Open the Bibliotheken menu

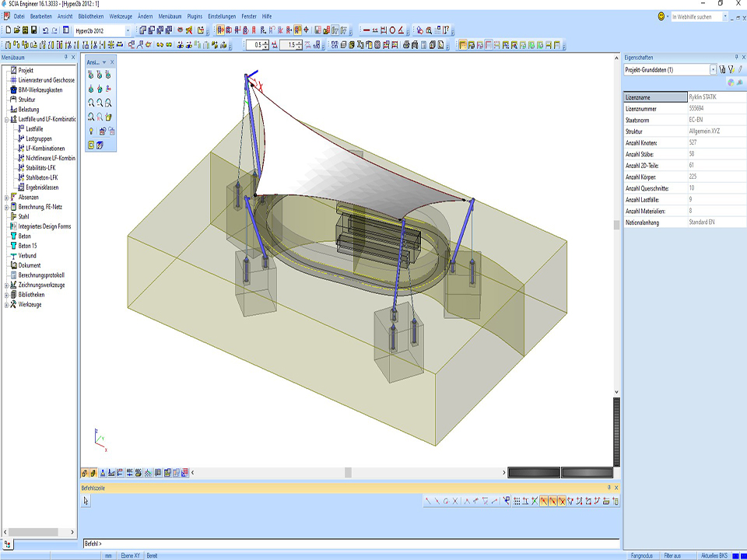90,16
